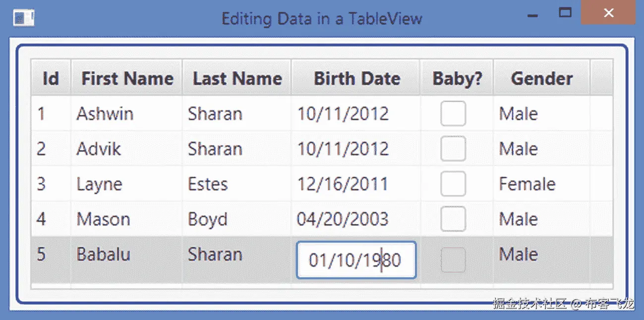Click the Last Name column header
This screenshot has width=644, height=320.
[237, 78]
